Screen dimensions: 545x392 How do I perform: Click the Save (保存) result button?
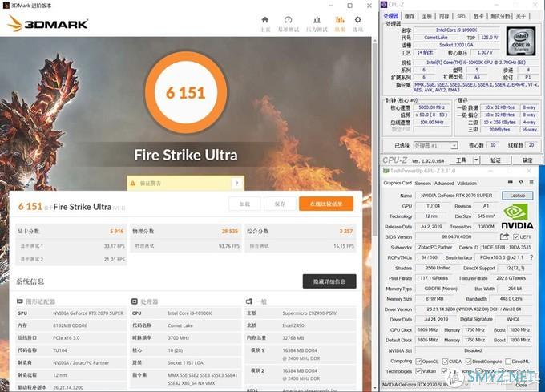click(280, 204)
